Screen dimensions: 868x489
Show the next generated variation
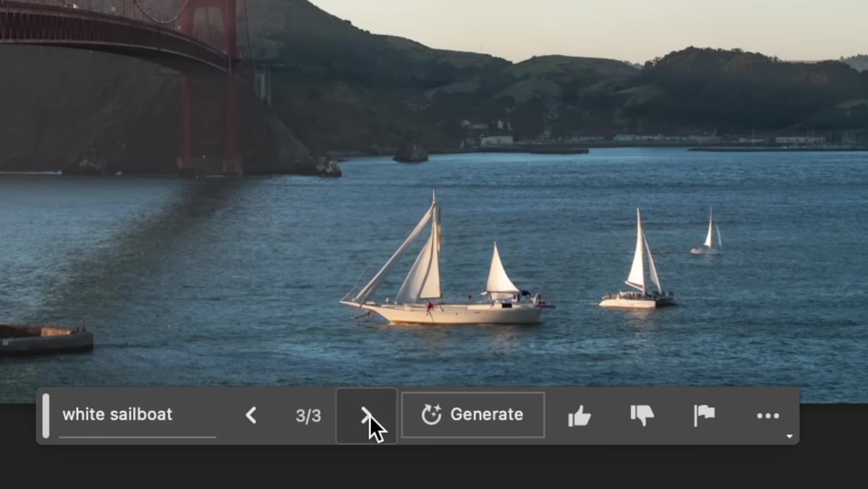(x=366, y=416)
